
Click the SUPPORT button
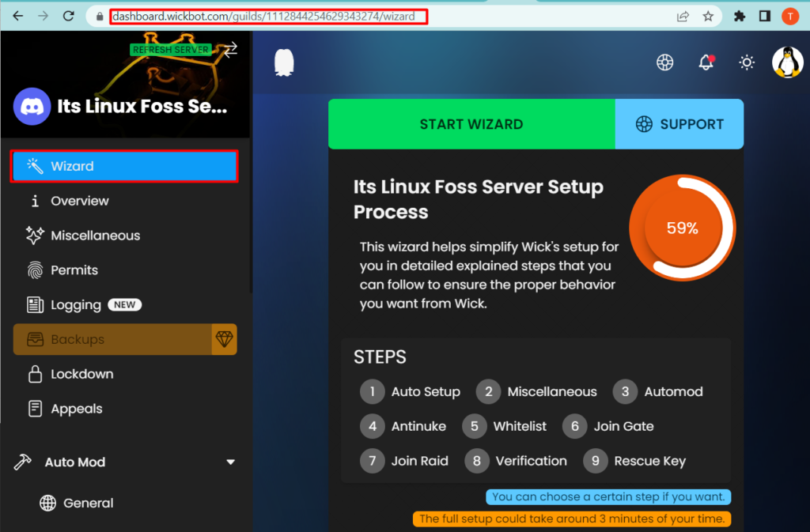point(679,124)
